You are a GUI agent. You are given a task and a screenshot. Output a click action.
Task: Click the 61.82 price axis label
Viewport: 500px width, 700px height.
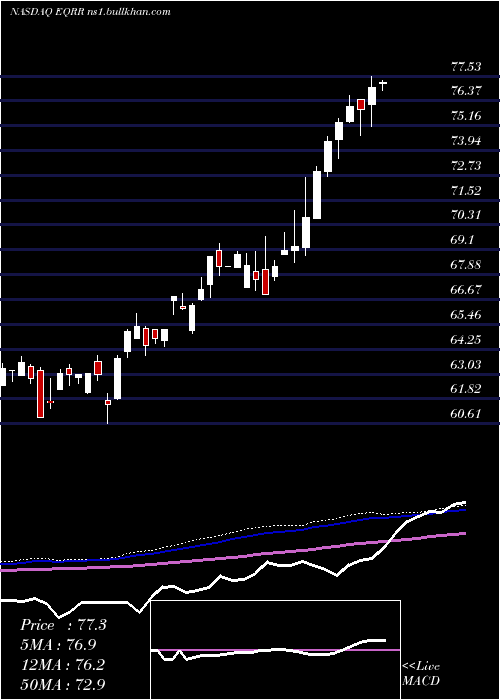click(466, 389)
